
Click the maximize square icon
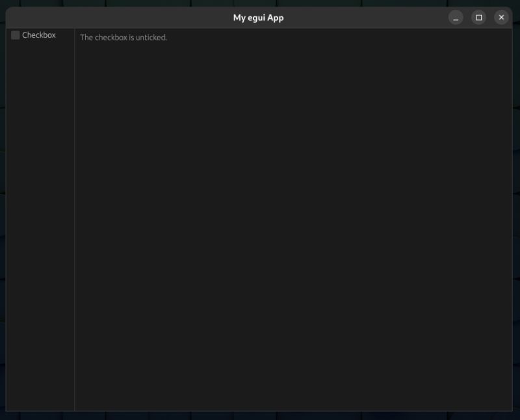[x=478, y=17]
